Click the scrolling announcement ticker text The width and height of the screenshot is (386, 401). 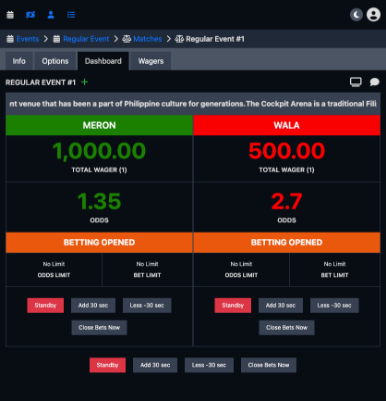(x=193, y=104)
